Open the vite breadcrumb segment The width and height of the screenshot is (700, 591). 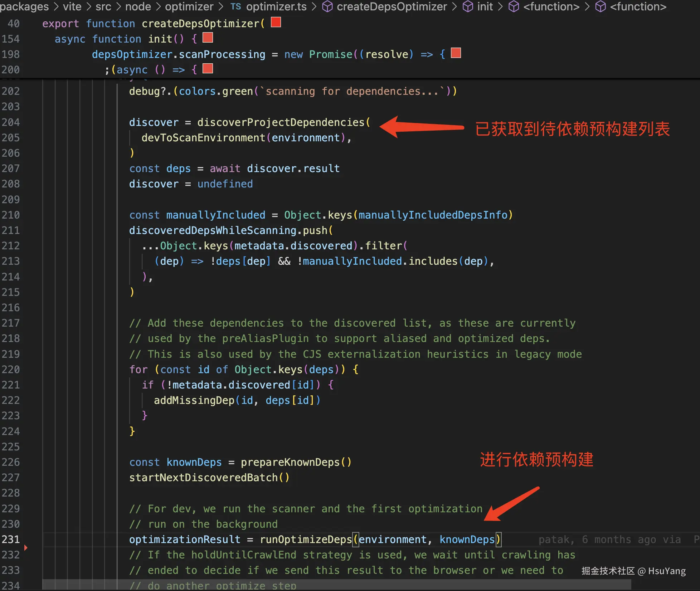coord(72,6)
